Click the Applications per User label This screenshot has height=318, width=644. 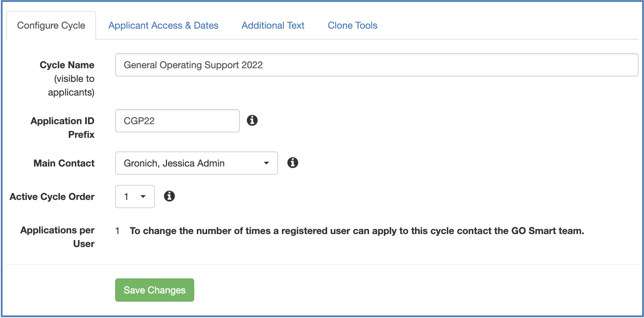(x=58, y=237)
